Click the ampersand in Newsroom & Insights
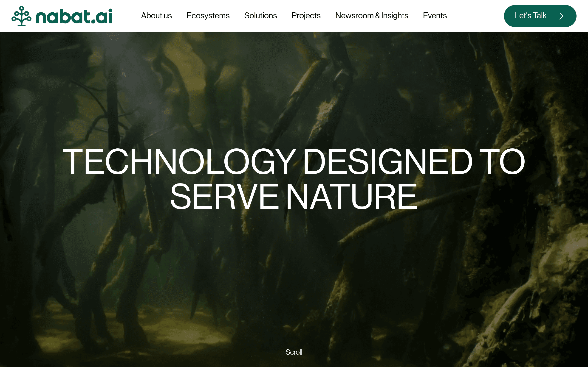The image size is (588, 367). tap(377, 16)
